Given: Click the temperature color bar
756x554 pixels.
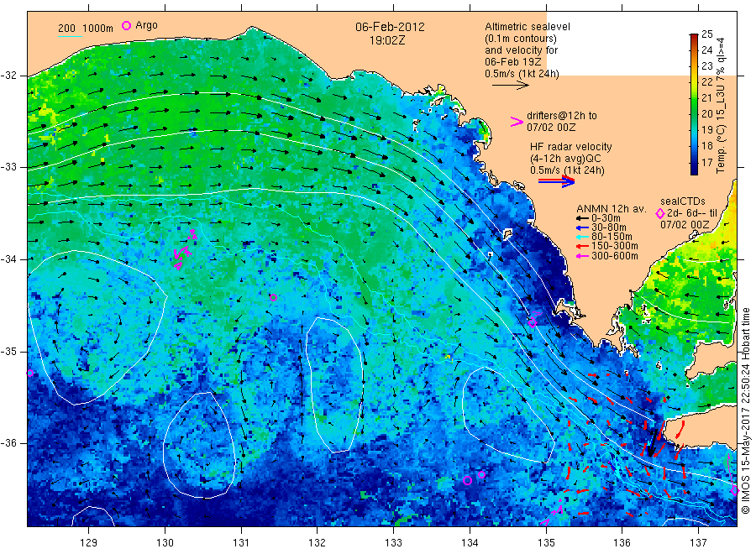Looking at the screenshot, I should (694, 104).
